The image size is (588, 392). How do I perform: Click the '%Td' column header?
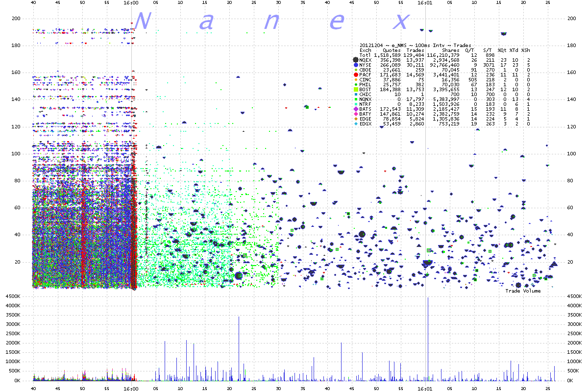click(x=514, y=50)
